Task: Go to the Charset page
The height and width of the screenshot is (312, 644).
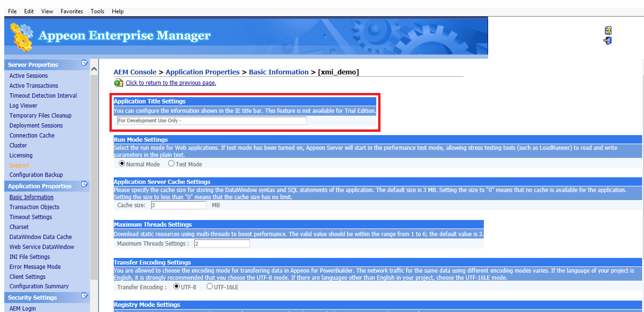Action: (x=19, y=227)
